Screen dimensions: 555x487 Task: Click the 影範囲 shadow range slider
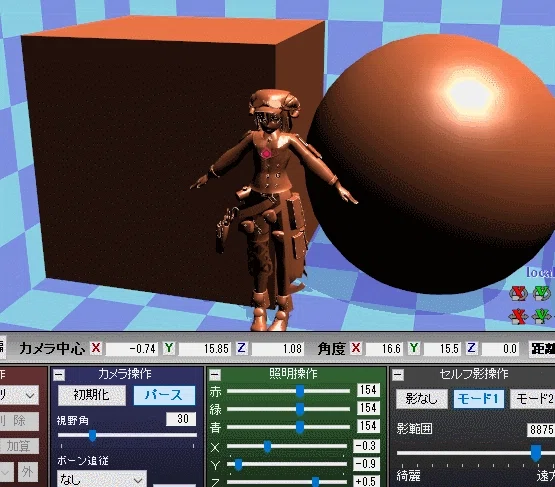476,453
